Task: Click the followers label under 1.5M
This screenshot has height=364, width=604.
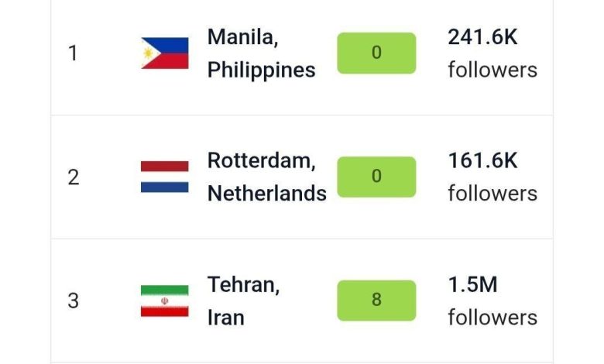Action: pos(492,318)
